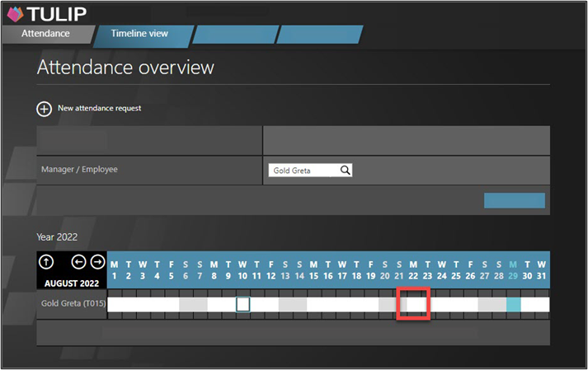
Task: Select the red-highlighted cell for August 22
Action: 414,304
